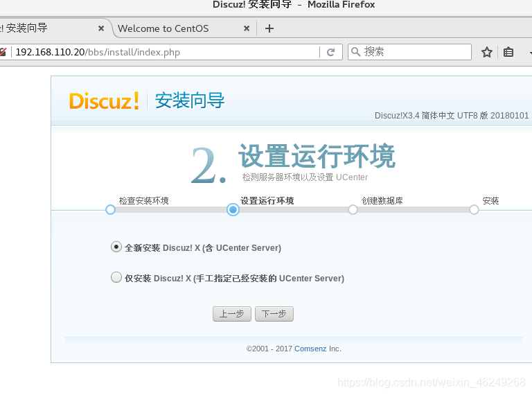
Task: Click the 检查安装环境 step marker
Action: [110, 210]
